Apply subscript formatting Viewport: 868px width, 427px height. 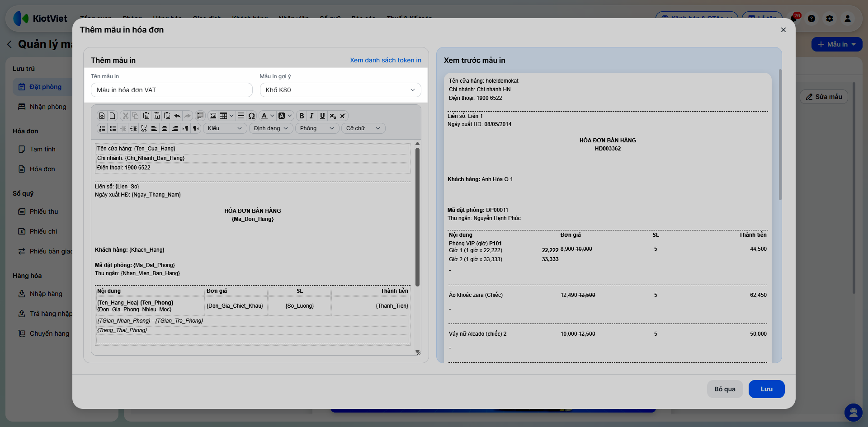click(333, 116)
